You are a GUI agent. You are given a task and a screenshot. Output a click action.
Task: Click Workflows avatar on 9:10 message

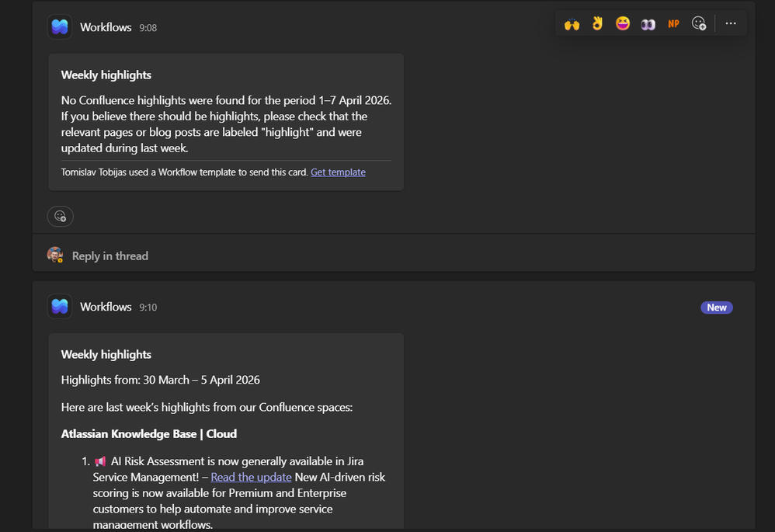pyautogui.click(x=60, y=307)
